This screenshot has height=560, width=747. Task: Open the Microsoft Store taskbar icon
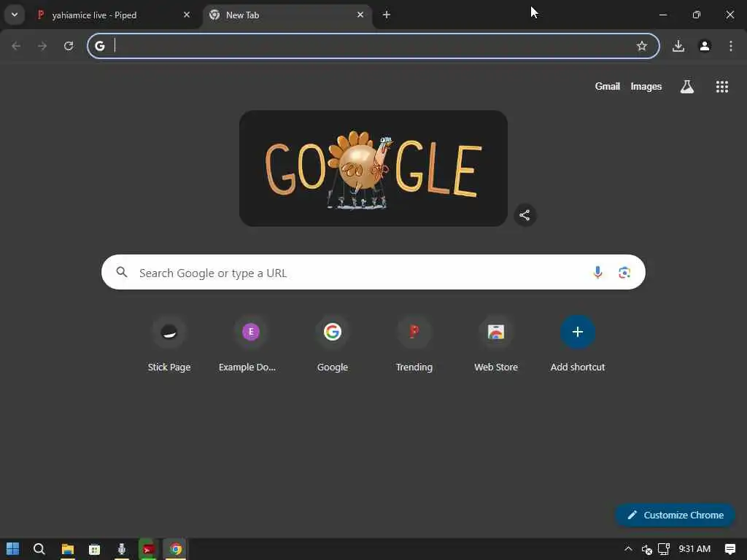(94, 549)
